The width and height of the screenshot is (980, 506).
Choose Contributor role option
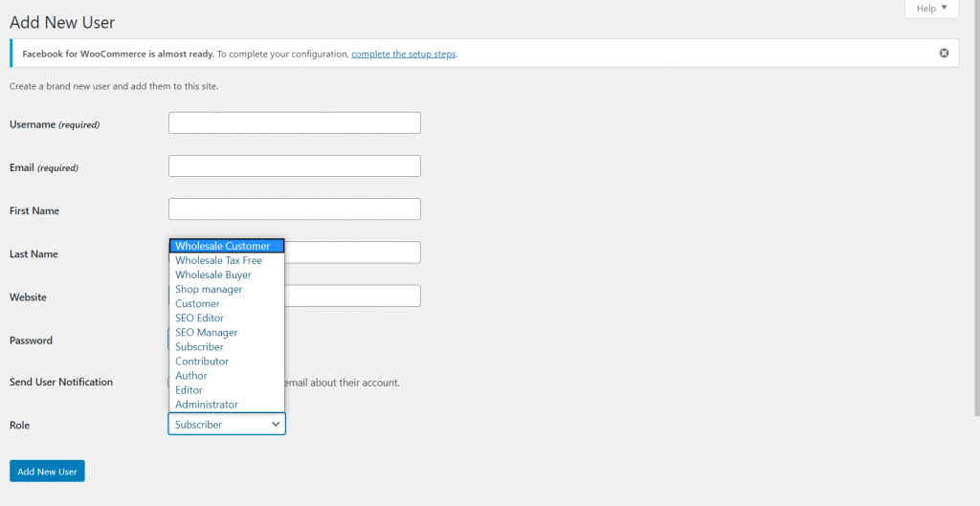pyautogui.click(x=227, y=361)
